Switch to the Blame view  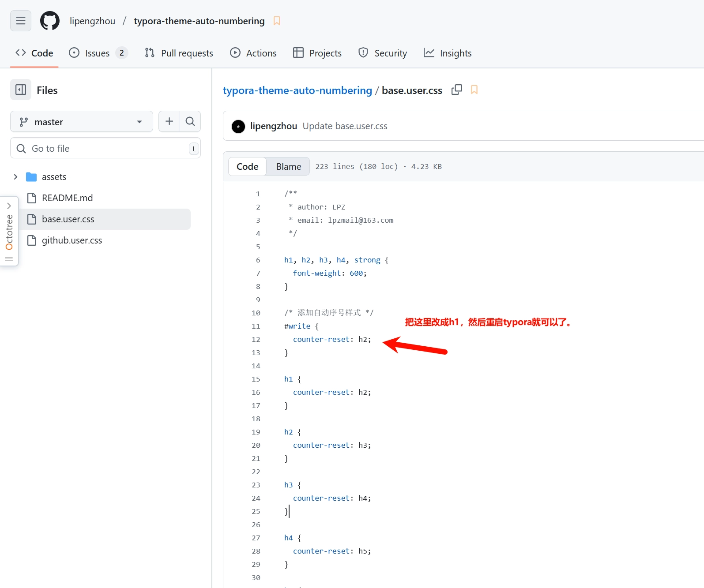click(289, 166)
